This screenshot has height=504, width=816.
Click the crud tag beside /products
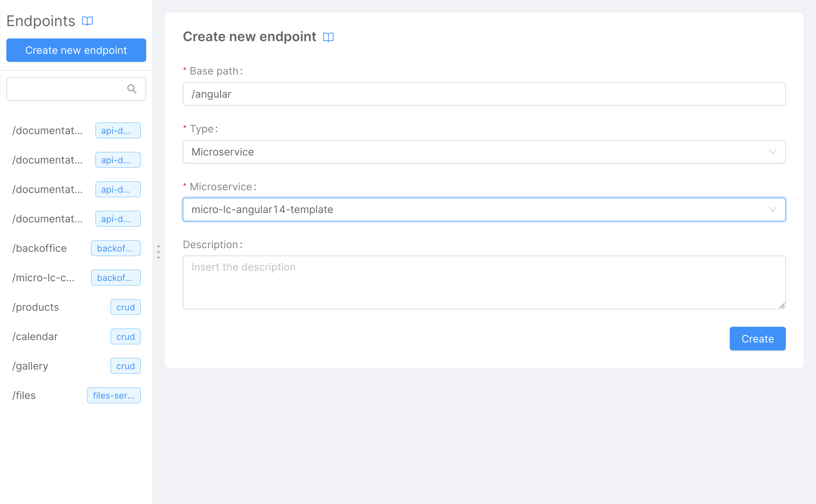[125, 307]
